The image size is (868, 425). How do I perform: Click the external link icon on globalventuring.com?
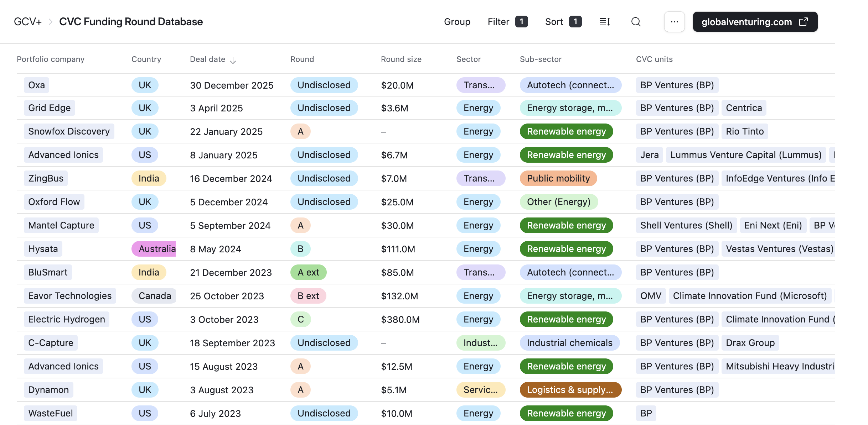(x=804, y=22)
